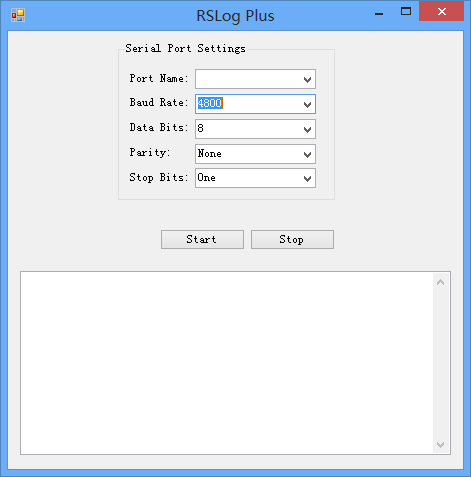This screenshot has height=477, width=471.
Task: Maximize the RSLog Plus window
Action: click(x=406, y=12)
